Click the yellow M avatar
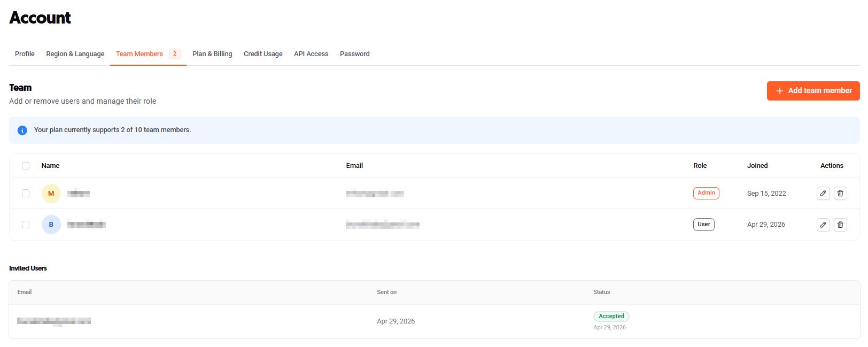Screen dimensions: 868x347 pyautogui.click(x=51, y=194)
